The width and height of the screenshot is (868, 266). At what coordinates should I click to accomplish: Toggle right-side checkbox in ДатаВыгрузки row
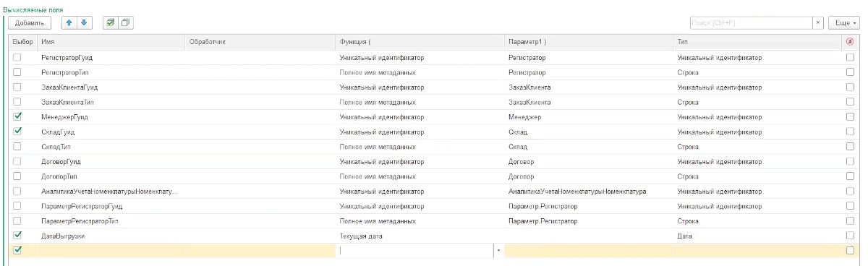pyautogui.click(x=850, y=235)
